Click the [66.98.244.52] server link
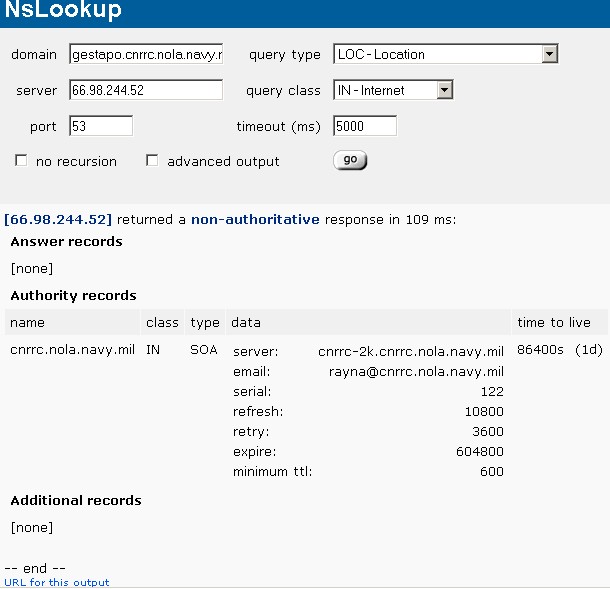This screenshot has height=589, width=610. tap(58, 219)
